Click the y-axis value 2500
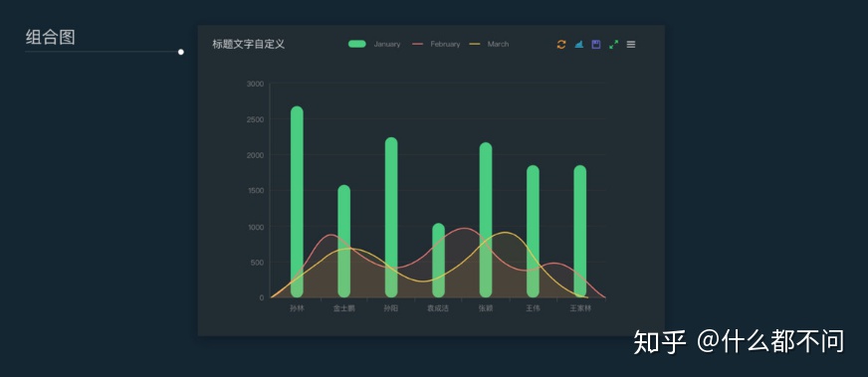Viewport: 868px width, 377px height. pyautogui.click(x=255, y=119)
